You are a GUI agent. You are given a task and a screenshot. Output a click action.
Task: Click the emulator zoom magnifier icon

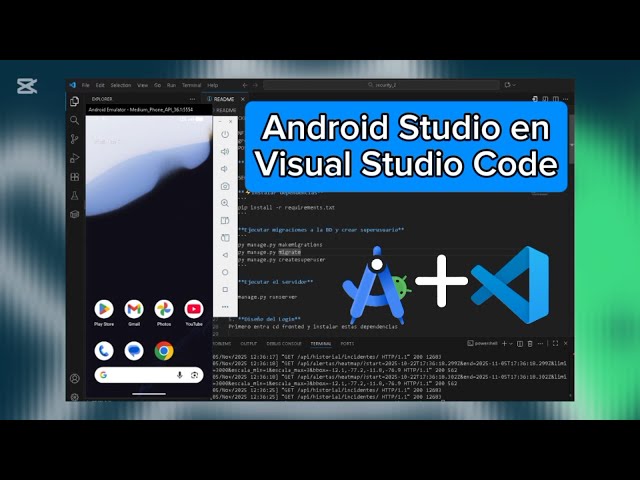pos(225,203)
